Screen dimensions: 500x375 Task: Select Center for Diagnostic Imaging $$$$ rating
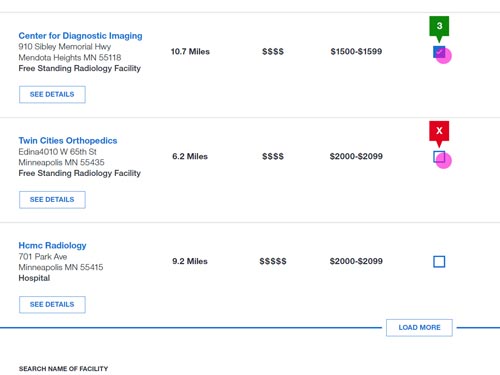(x=273, y=52)
